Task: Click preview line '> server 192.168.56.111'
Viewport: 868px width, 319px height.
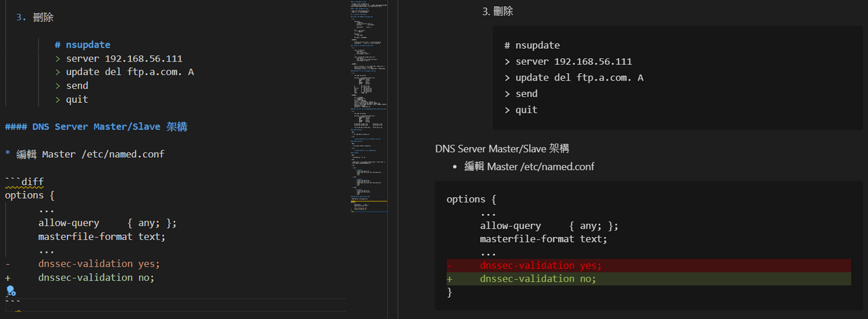Action: coord(568,62)
